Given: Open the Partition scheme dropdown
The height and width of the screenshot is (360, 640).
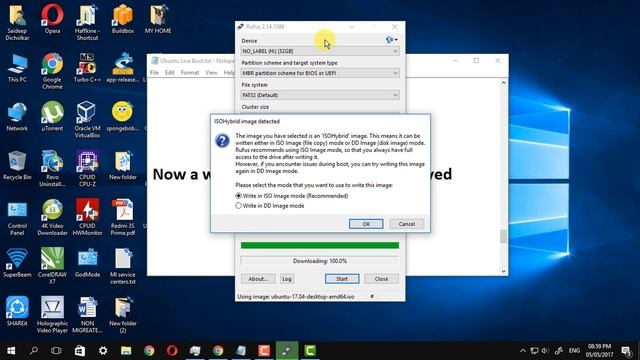Looking at the screenshot, I should [x=320, y=73].
